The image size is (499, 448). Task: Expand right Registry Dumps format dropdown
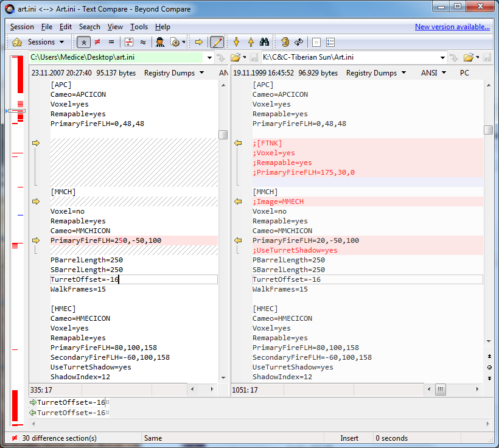pyautogui.click(x=403, y=73)
